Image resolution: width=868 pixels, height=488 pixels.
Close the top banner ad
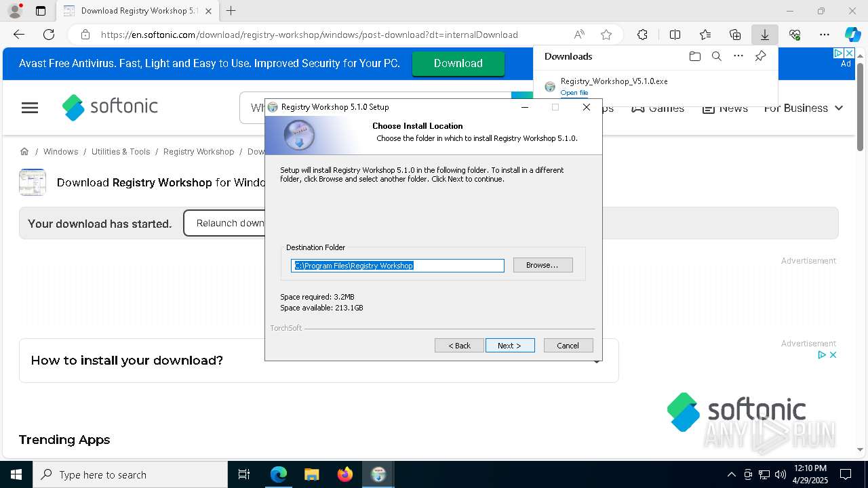coord(848,53)
